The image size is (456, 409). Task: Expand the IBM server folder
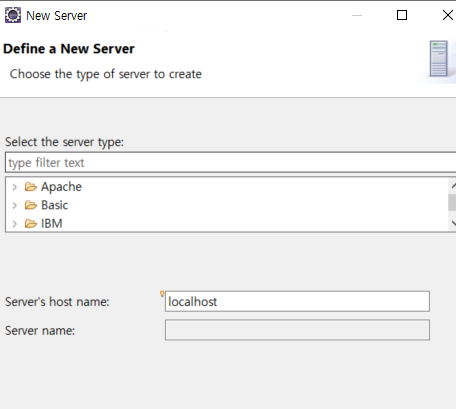click(x=14, y=224)
